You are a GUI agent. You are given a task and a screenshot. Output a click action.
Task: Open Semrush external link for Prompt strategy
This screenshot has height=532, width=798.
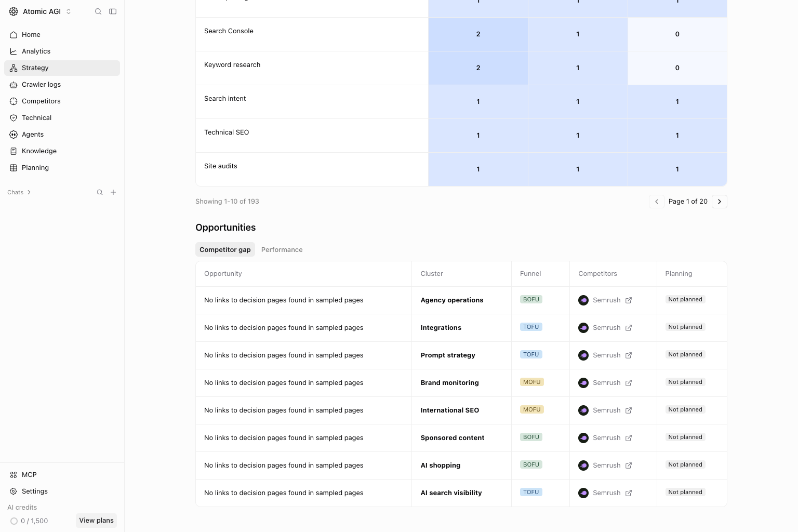(629, 355)
